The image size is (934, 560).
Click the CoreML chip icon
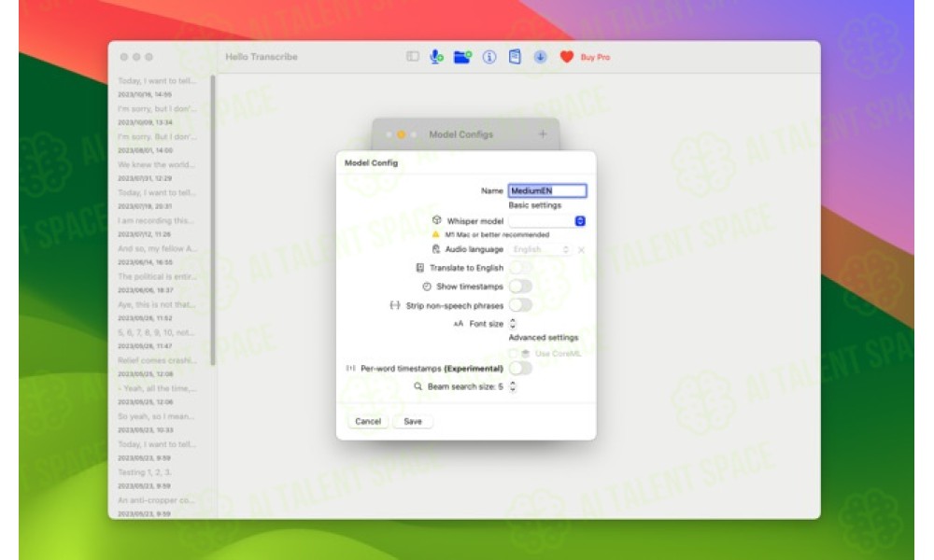click(x=525, y=354)
